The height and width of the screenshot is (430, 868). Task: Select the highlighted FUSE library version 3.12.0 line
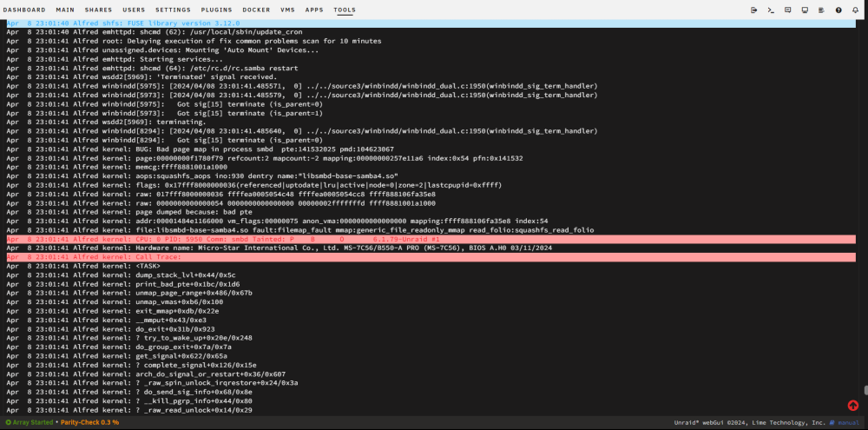coord(431,23)
